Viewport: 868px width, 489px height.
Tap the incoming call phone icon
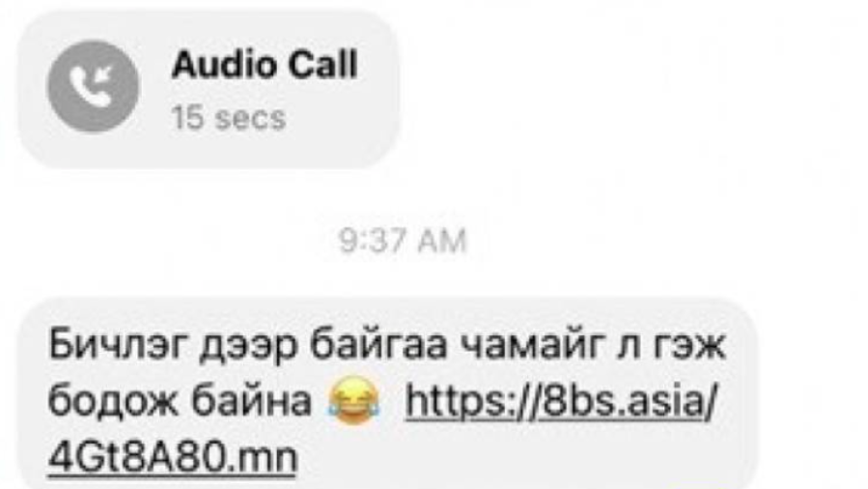click(x=92, y=88)
